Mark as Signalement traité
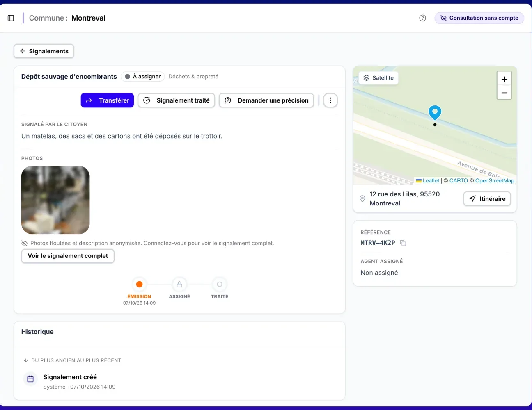The image size is (532, 410). [x=176, y=100]
